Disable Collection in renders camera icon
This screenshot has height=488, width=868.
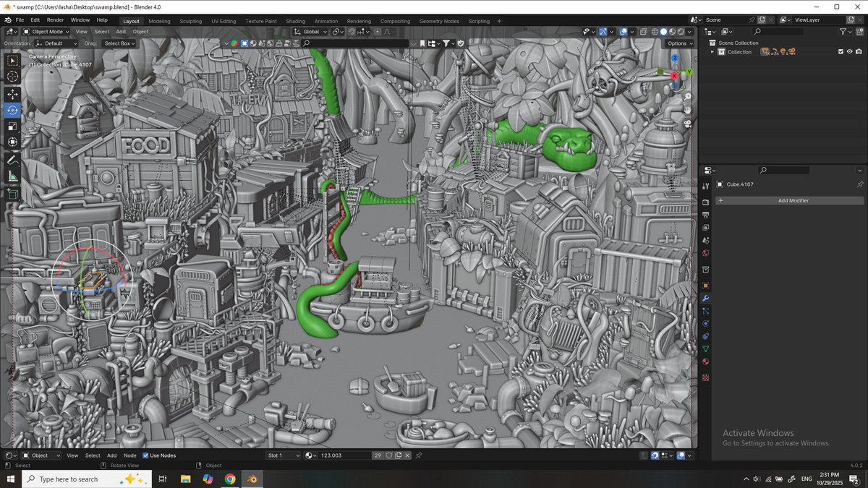[859, 51]
